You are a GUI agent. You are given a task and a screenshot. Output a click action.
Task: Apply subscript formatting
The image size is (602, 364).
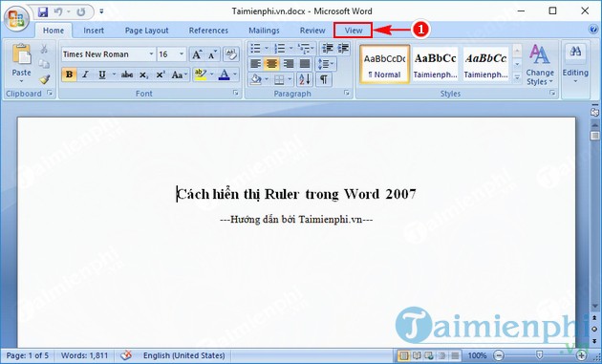143,75
